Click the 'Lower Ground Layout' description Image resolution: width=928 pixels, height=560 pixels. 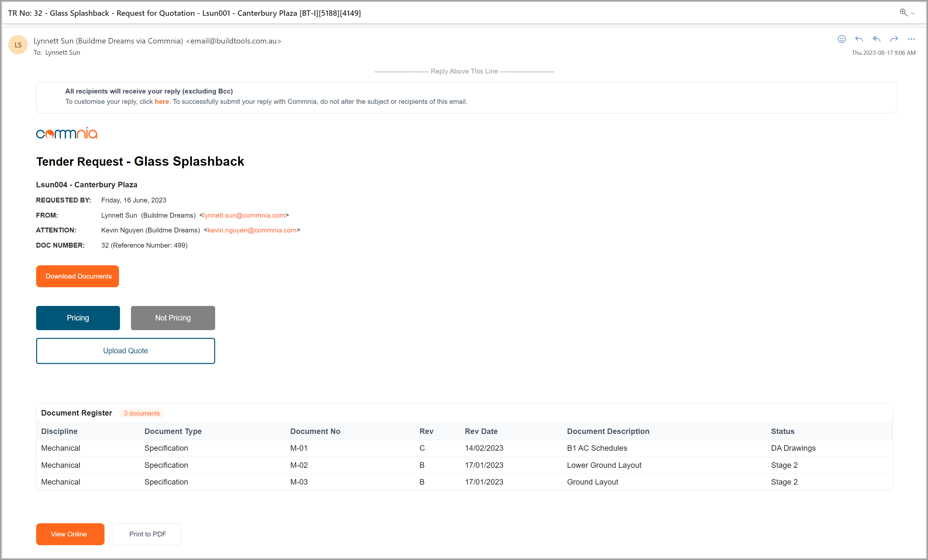604,465
